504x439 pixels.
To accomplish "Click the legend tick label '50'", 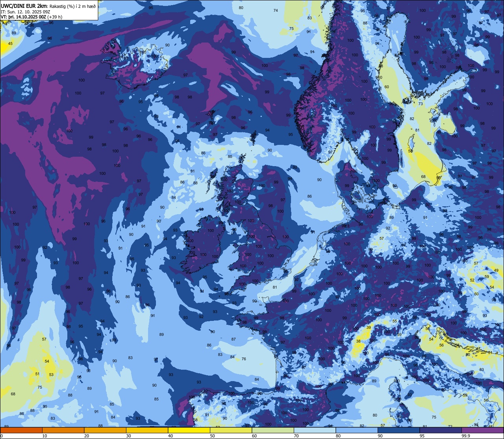I will (212, 436).
